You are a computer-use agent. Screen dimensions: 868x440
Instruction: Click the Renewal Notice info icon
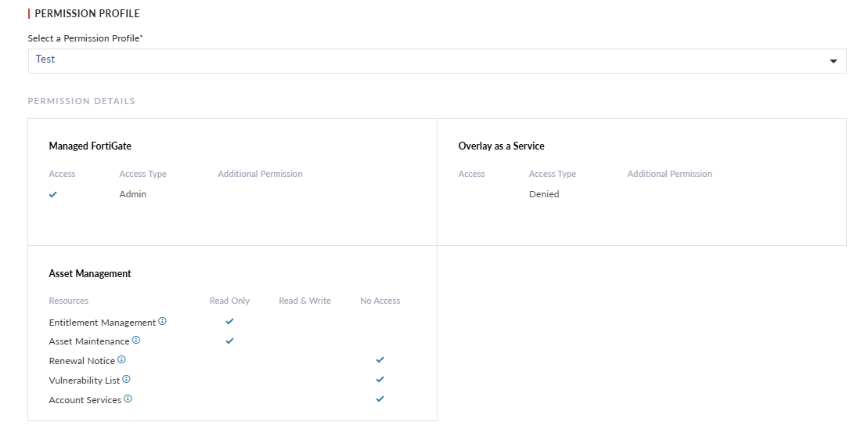[122, 360]
